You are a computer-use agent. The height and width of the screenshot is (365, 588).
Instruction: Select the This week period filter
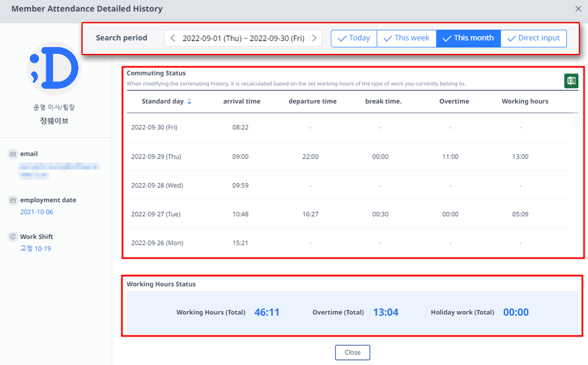pos(407,38)
